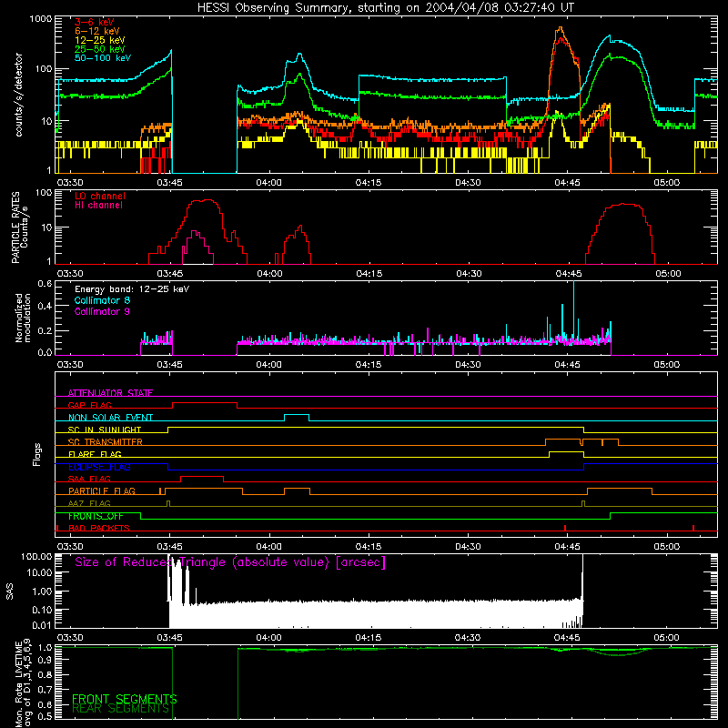Click the PARTICLE FLAG label
This screenshot has width=728, height=728.
pos(102,491)
